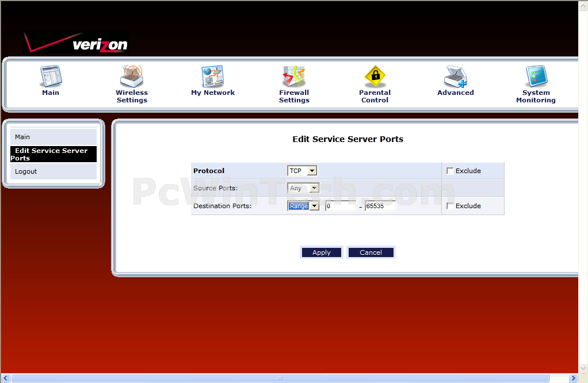Screen dimensions: 588x383
Task: Click the My Network label
Action: click(213, 93)
